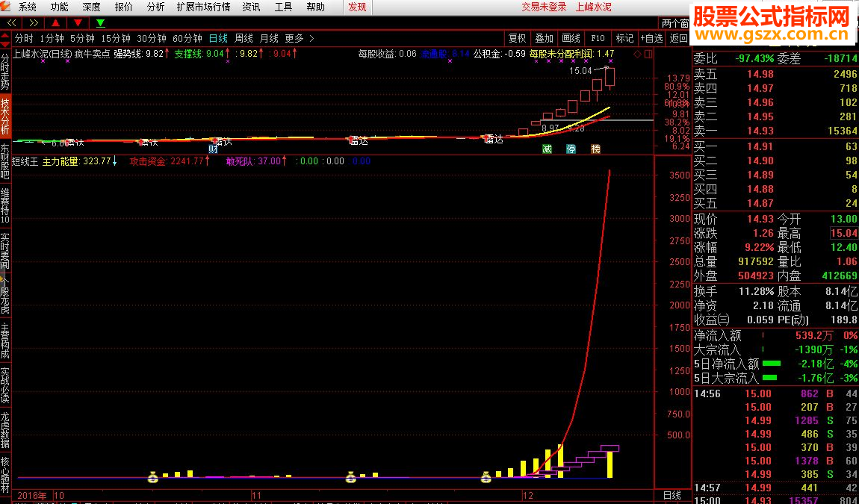Image resolution: width=859 pixels, height=504 pixels.
Task: Click the money bag marker near November
Action: point(350,477)
